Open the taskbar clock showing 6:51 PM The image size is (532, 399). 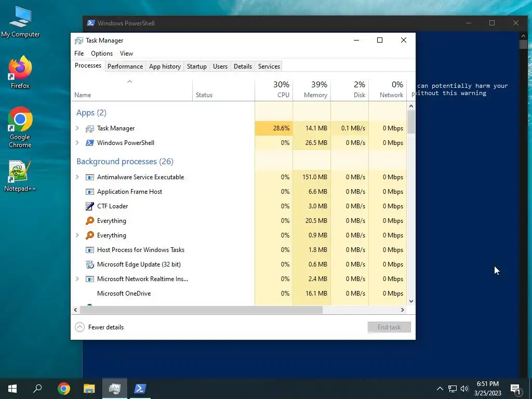[487, 389]
